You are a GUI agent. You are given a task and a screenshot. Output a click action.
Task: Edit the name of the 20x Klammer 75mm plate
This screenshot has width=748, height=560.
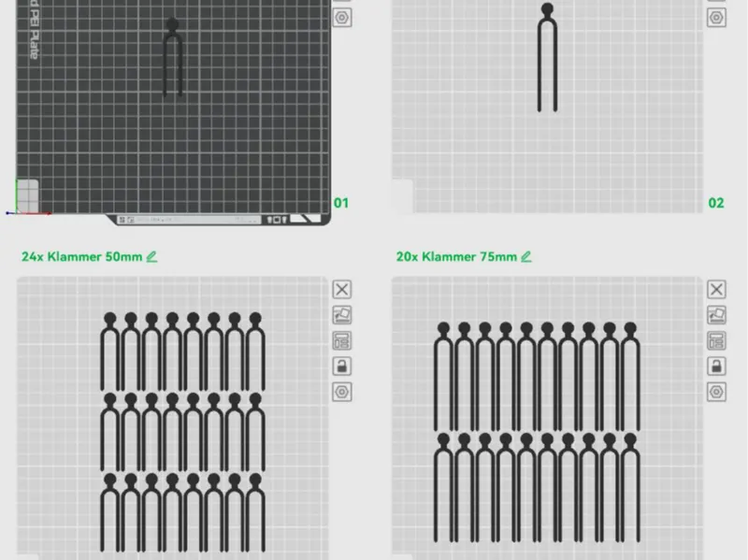pos(526,256)
